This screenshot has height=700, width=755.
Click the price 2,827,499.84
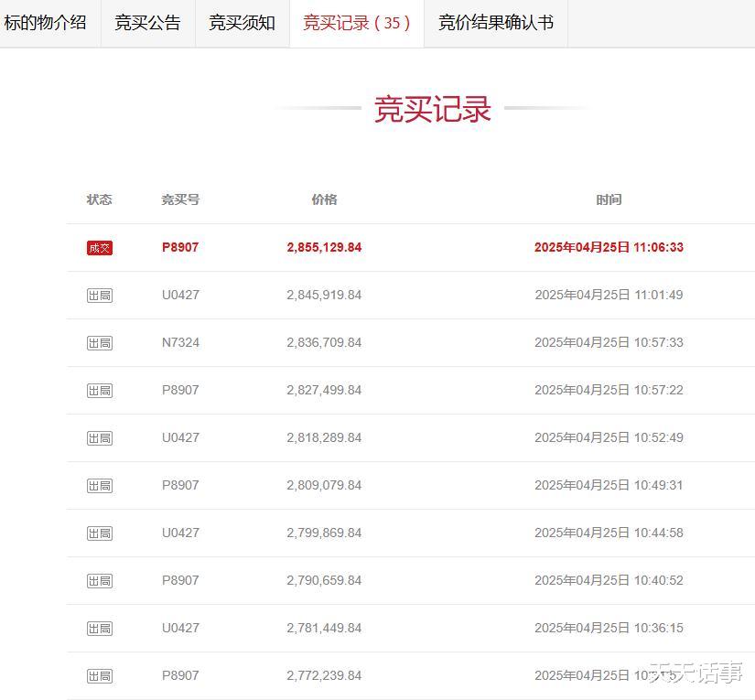pos(324,390)
